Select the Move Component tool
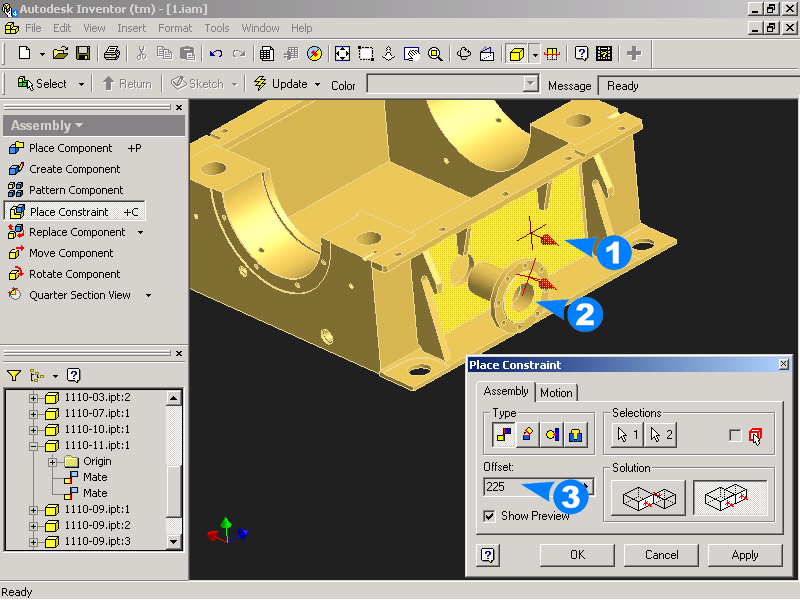 (x=61, y=253)
